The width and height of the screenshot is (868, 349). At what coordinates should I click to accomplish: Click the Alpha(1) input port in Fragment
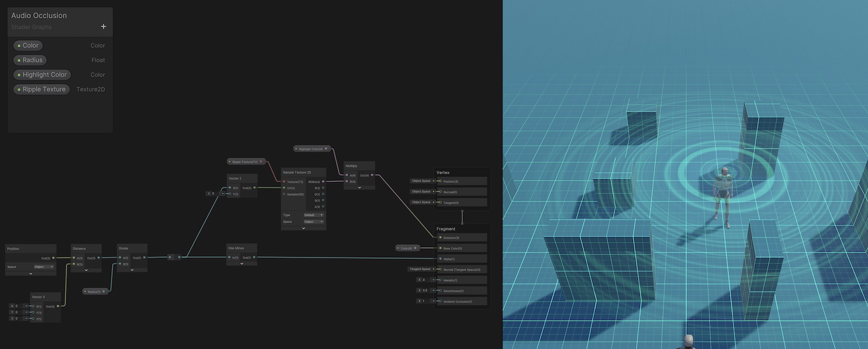(x=441, y=259)
